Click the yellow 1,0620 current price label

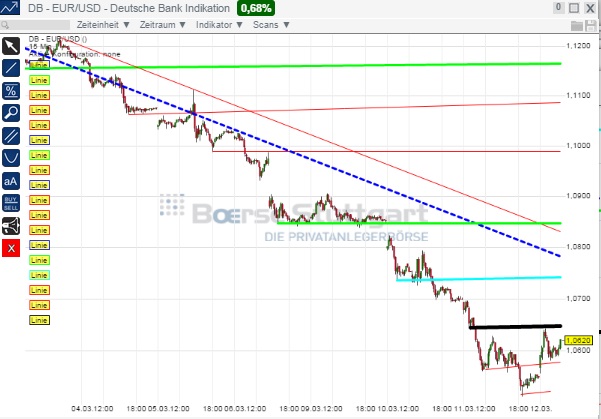point(579,340)
